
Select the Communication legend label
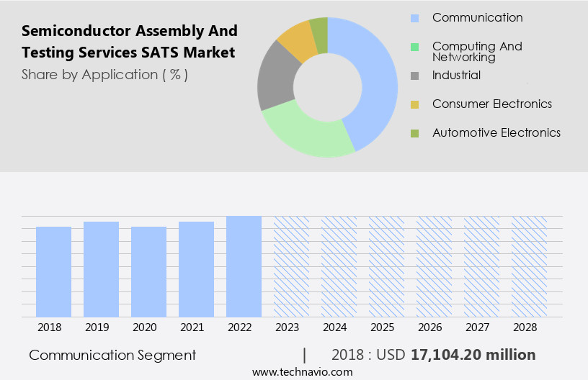[x=477, y=18]
